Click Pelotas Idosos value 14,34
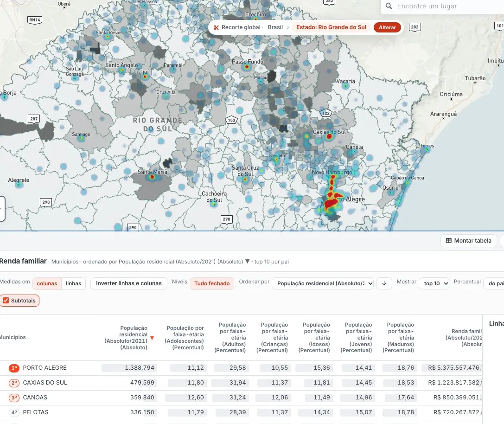 coord(322,412)
